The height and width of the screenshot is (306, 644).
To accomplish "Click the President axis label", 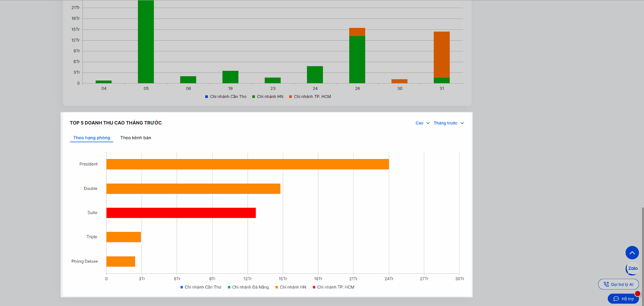I will (x=89, y=164).
